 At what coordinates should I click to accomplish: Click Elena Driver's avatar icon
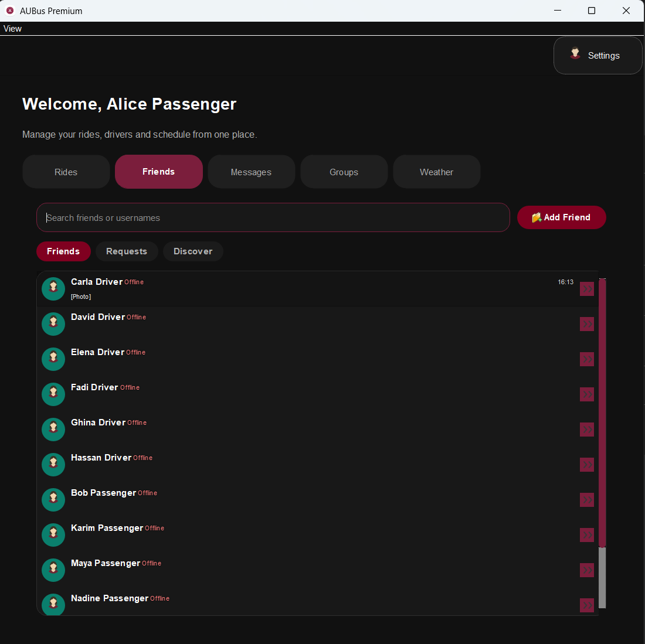point(53,359)
